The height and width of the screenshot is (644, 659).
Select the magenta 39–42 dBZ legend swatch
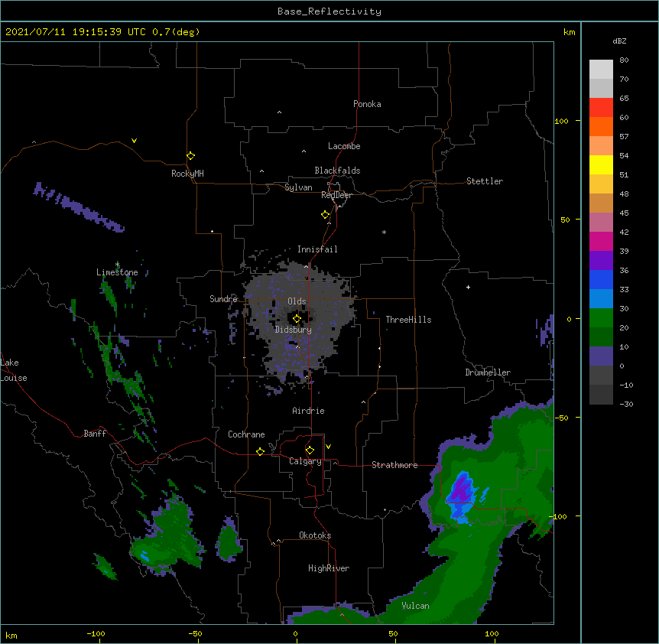click(x=601, y=241)
